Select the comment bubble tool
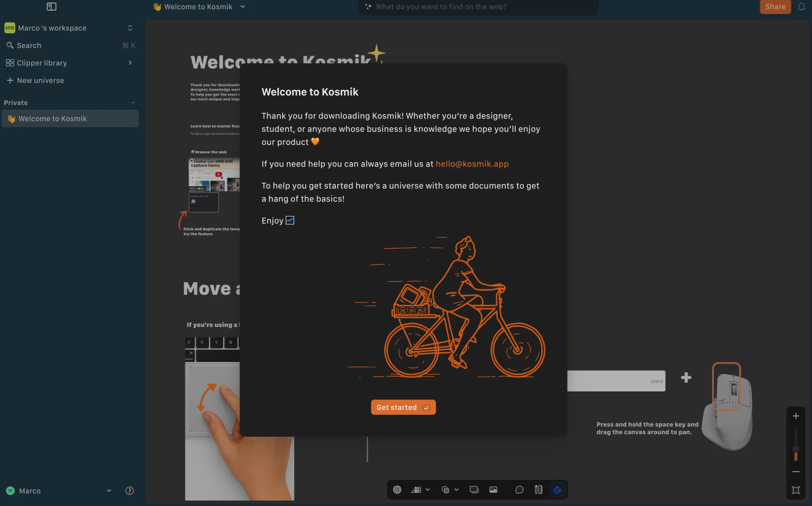This screenshot has height=506, width=812. click(520, 490)
